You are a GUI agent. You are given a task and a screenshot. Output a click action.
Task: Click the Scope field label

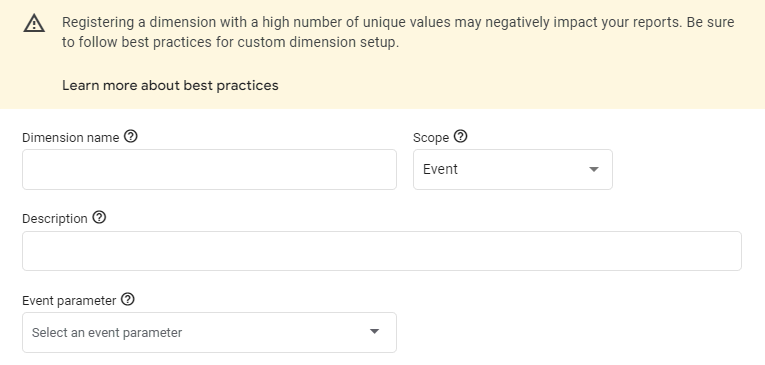[431, 138]
